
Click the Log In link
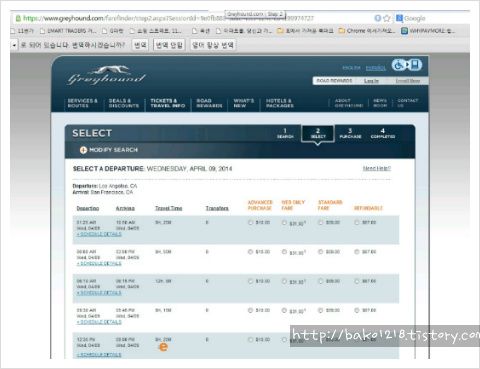[371, 81]
